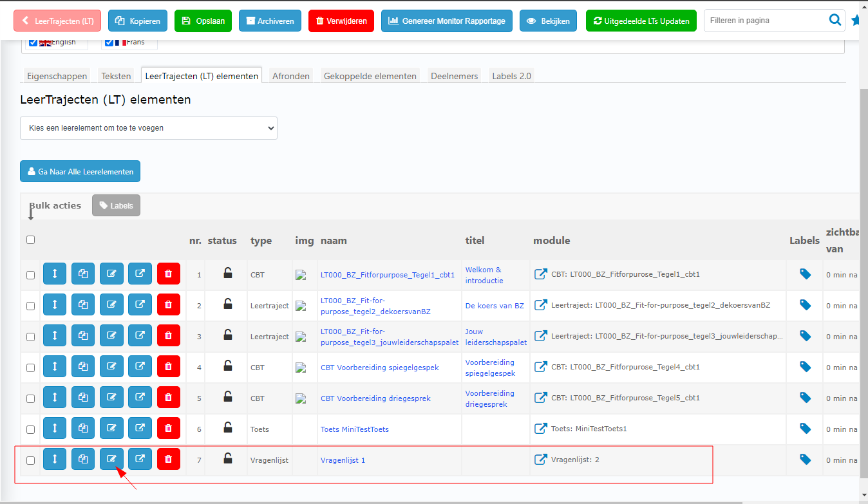Open row 2 via external link icon
868x504 pixels.
140,305
